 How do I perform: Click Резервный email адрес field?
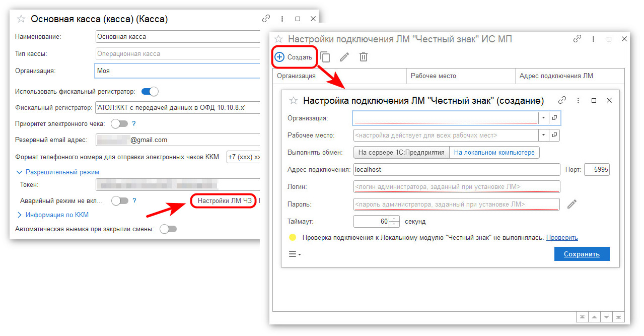pyautogui.click(x=178, y=140)
